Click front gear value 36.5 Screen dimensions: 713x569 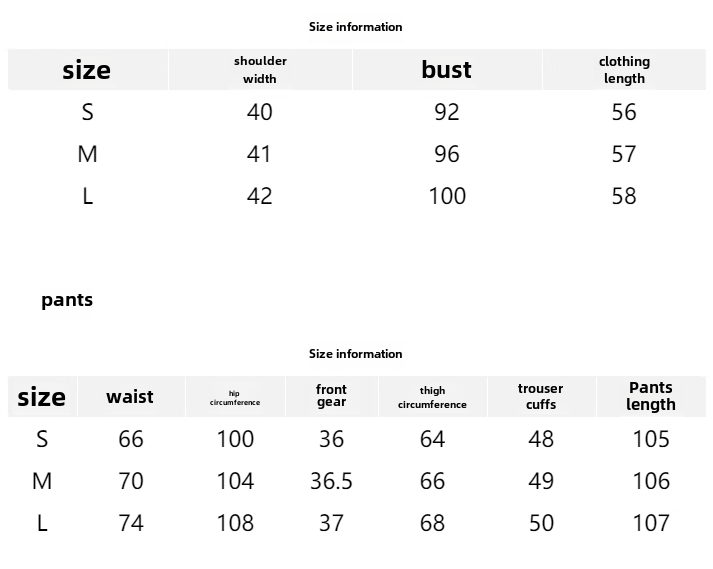tap(331, 481)
